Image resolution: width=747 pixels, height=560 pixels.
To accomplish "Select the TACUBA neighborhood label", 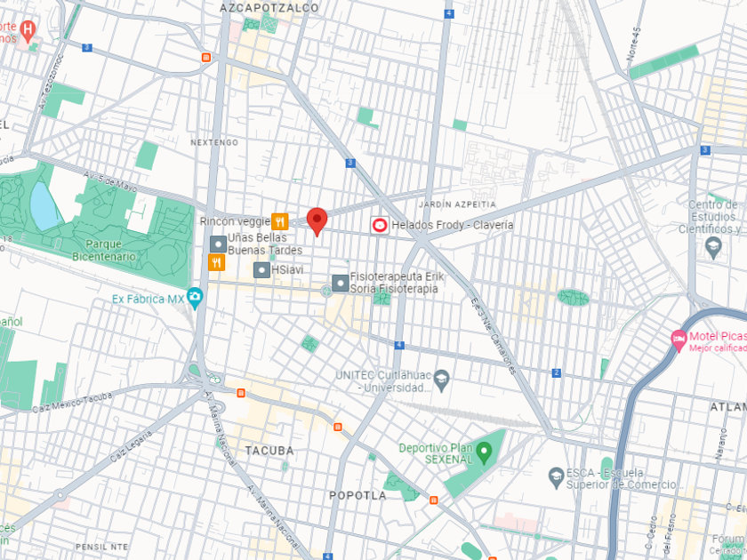I will tap(269, 451).
